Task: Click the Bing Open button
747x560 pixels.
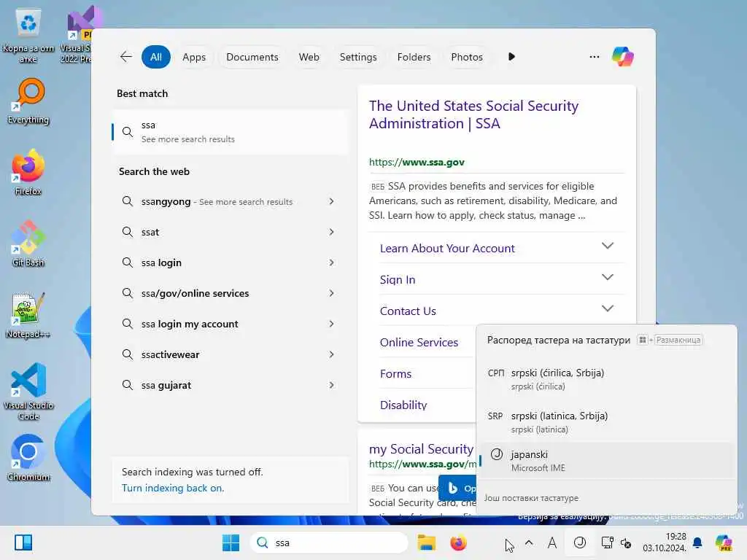Action: point(458,488)
